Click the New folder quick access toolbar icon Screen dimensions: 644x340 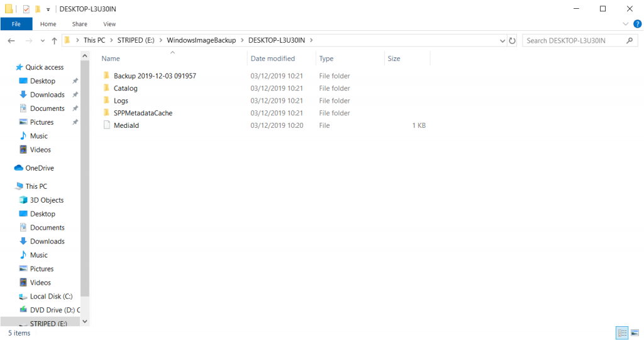coord(38,9)
